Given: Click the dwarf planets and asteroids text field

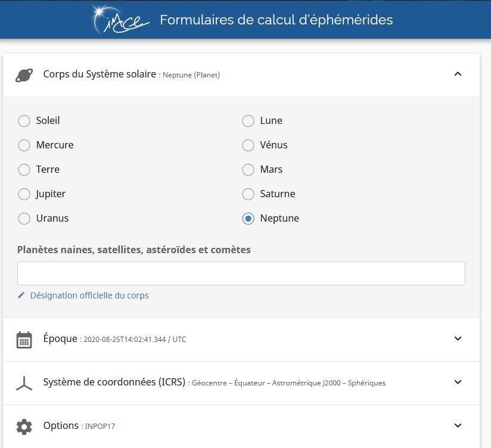Looking at the screenshot, I should point(241,273).
